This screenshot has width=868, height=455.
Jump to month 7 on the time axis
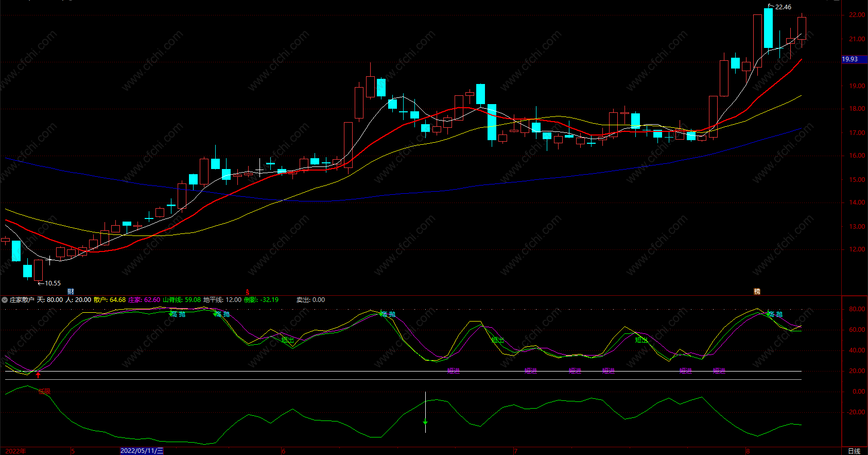coord(515,451)
